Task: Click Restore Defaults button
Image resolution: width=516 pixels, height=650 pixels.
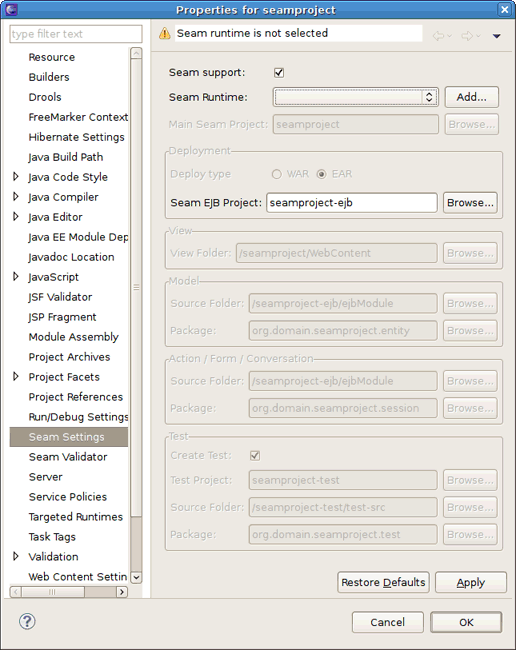Action: (383, 582)
